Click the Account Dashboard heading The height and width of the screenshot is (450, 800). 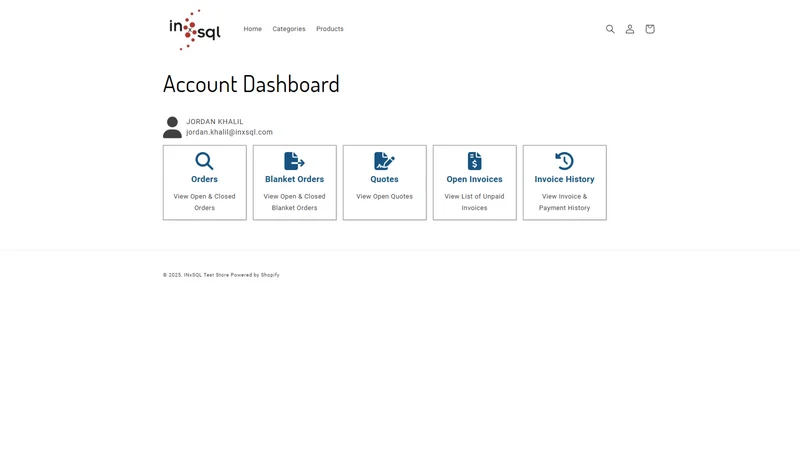[x=251, y=84]
